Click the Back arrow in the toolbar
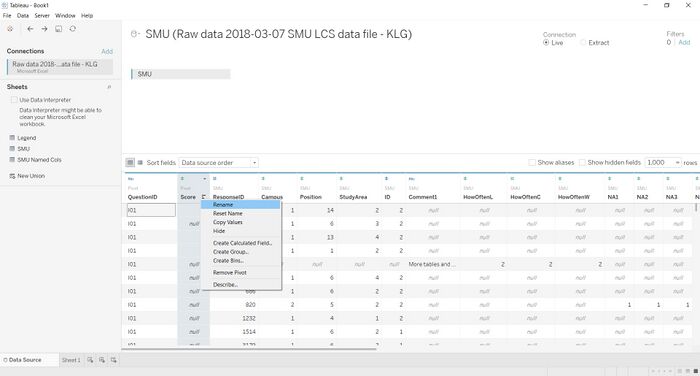 tap(30, 29)
